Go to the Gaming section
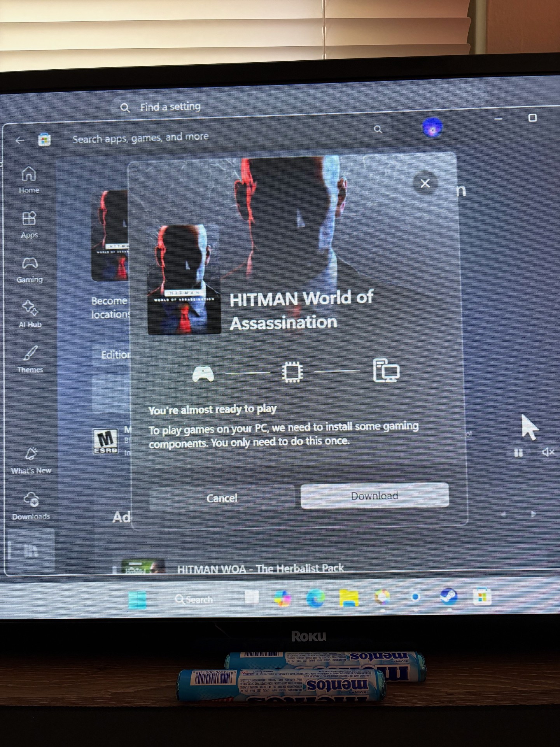 tap(30, 270)
